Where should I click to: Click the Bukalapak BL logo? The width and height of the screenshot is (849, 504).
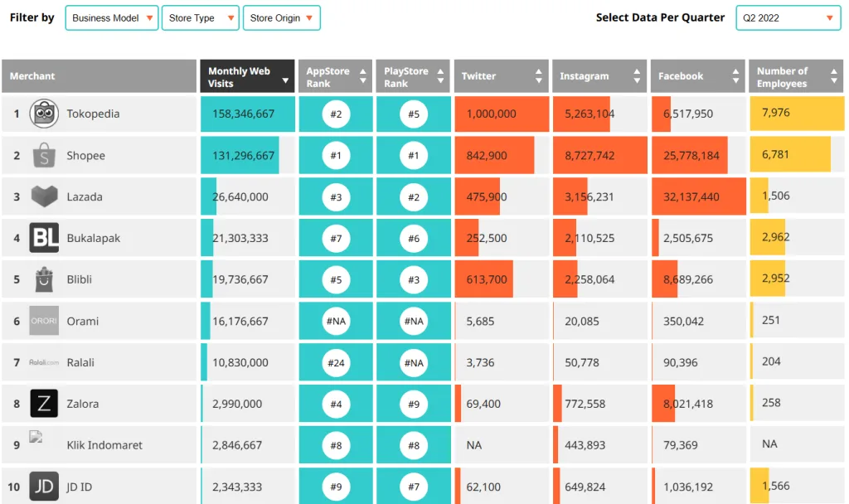tap(44, 238)
